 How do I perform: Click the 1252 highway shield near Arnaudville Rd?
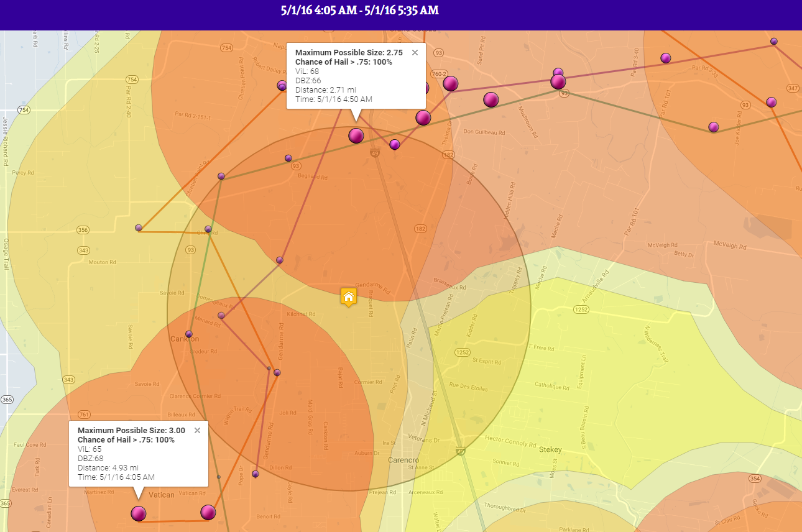[x=581, y=309]
